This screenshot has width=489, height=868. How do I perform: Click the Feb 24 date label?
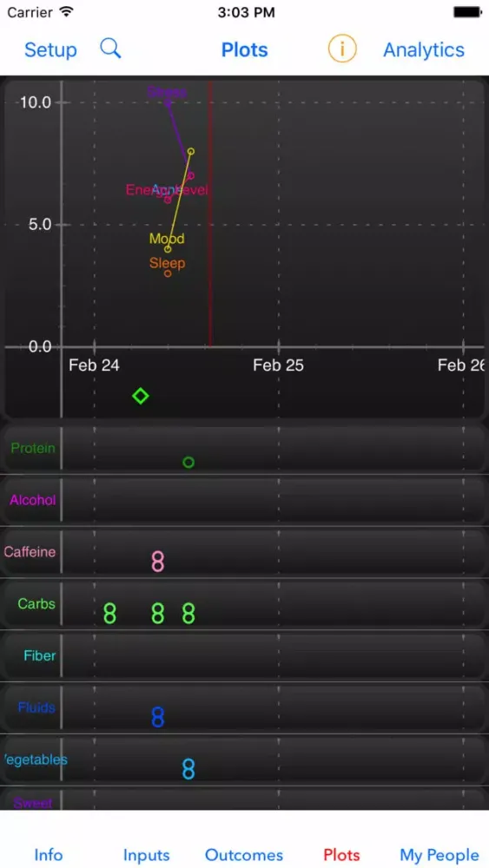point(94,365)
